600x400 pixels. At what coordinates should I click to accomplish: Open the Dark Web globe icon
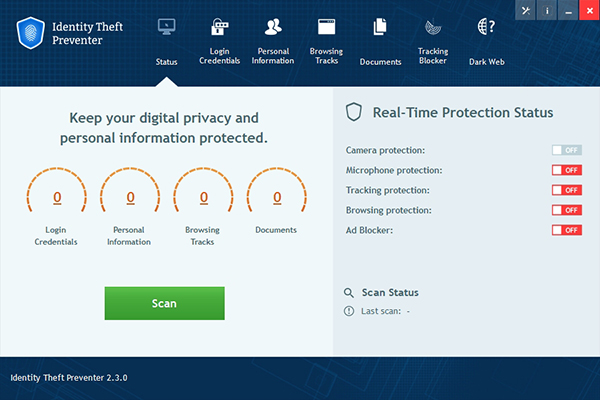pyautogui.click(x=487, y=28)
